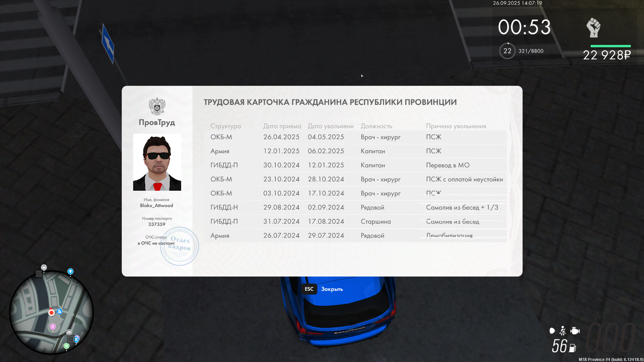Select the green gas station marker
The height and width of the screenshot is (362, 644).
coord(66,346)
